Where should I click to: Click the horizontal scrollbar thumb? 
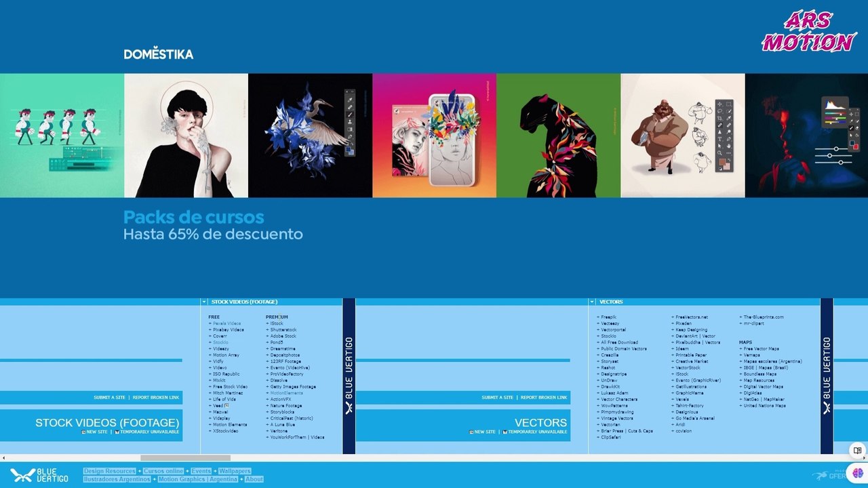point(185,458)
